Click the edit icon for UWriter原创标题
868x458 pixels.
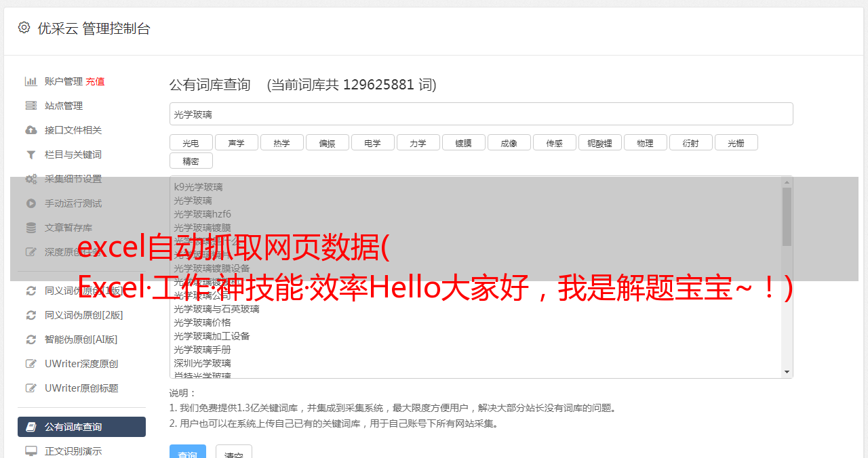pos(31,388)
